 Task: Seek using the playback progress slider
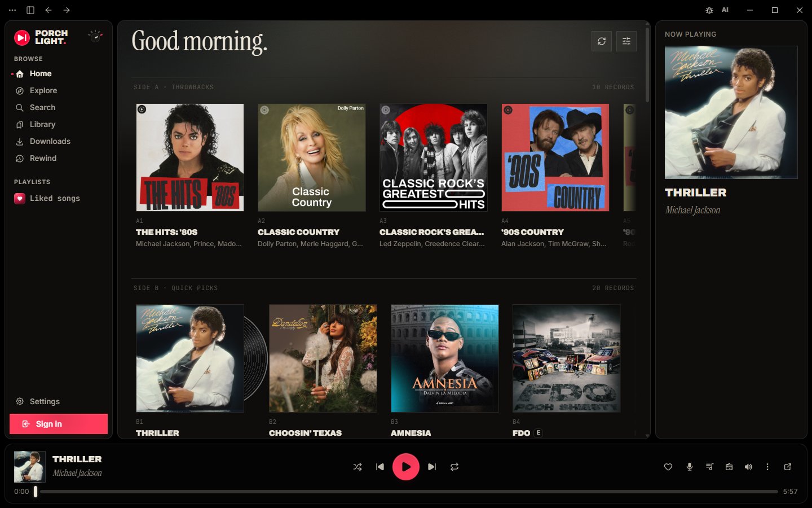pyautogui.click(x=406, y=492)
